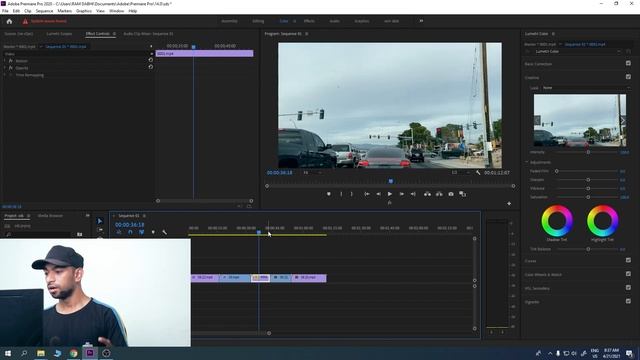Add a marker in the timeline
Screen dimensions: 640x360
point(153,232)
